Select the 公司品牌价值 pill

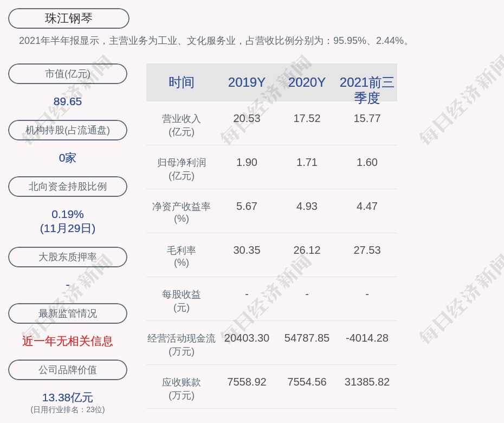click(x=68, y=370)
